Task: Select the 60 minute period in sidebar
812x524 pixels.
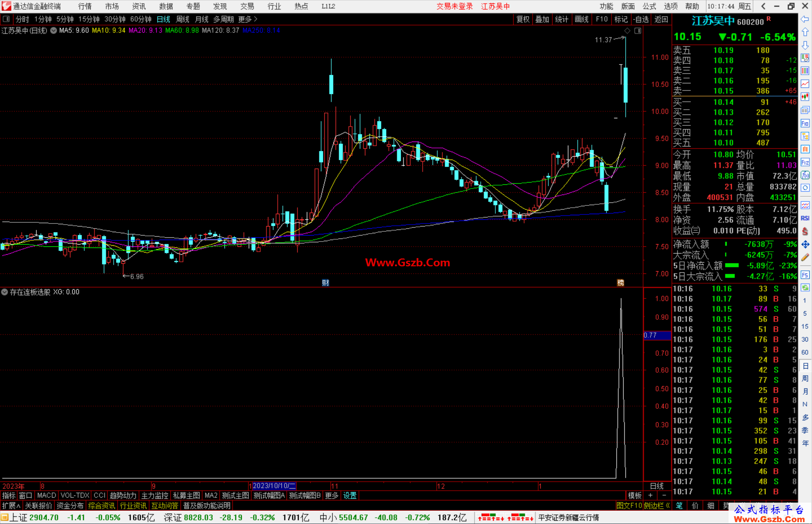Action: coord(805,352)
